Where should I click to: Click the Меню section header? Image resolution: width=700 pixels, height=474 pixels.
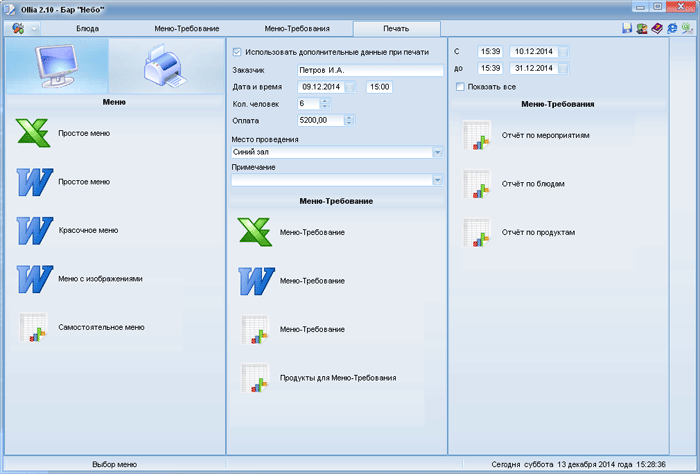point(114,102)
